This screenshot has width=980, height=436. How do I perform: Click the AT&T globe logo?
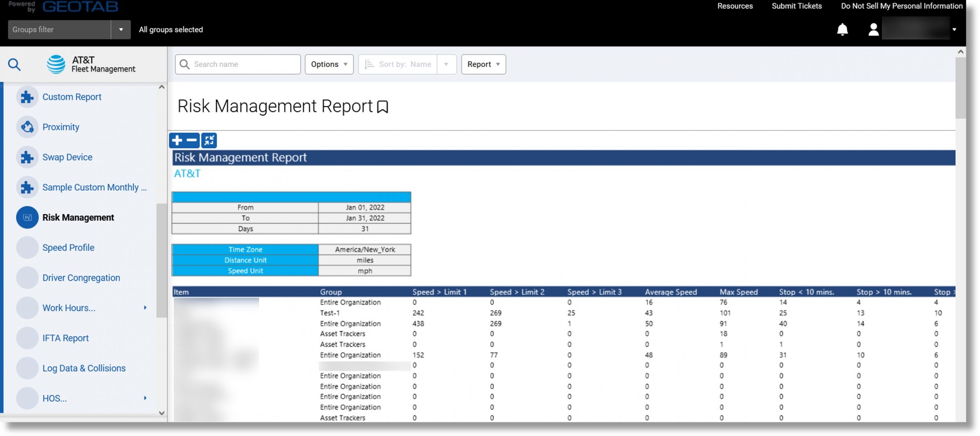pyautogui.click(x=56, y=64)
